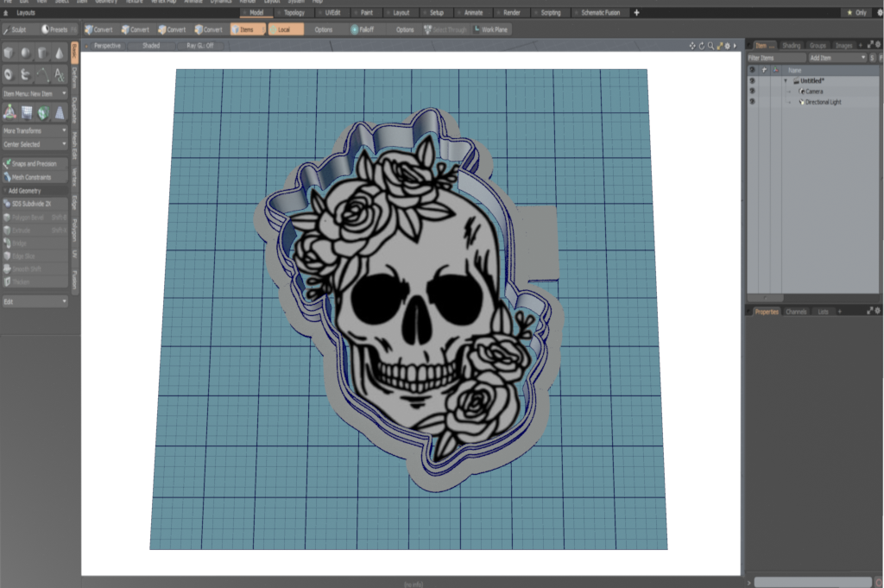Toggle the Only star button
Image resolution: width=884 pixels, height=588 pixels.
coord(857,12)
